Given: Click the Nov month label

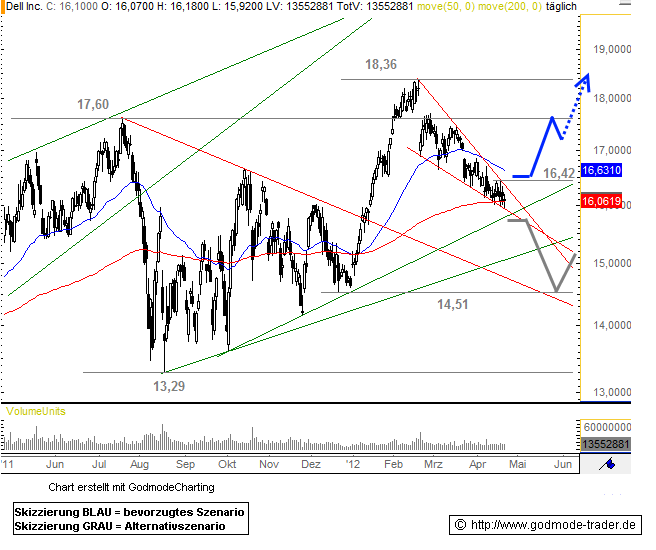Looking at the screenshot, I should tap(269, 464).
